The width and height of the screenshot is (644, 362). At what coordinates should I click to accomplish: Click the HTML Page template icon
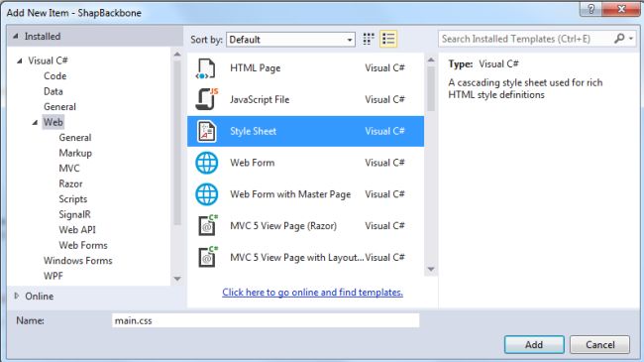click(206, 68)
